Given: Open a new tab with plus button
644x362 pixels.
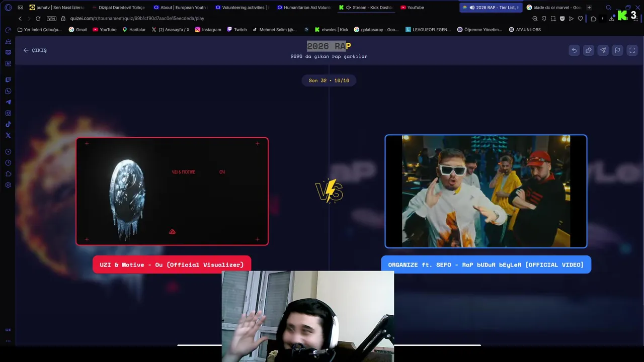Looking at the screenshot, I should point(589,8).
